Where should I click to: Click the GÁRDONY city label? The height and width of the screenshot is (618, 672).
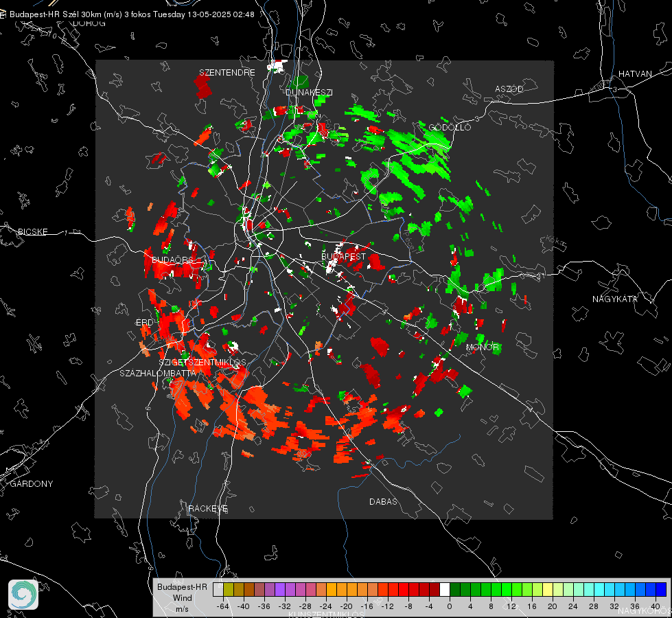click(32, 483)
